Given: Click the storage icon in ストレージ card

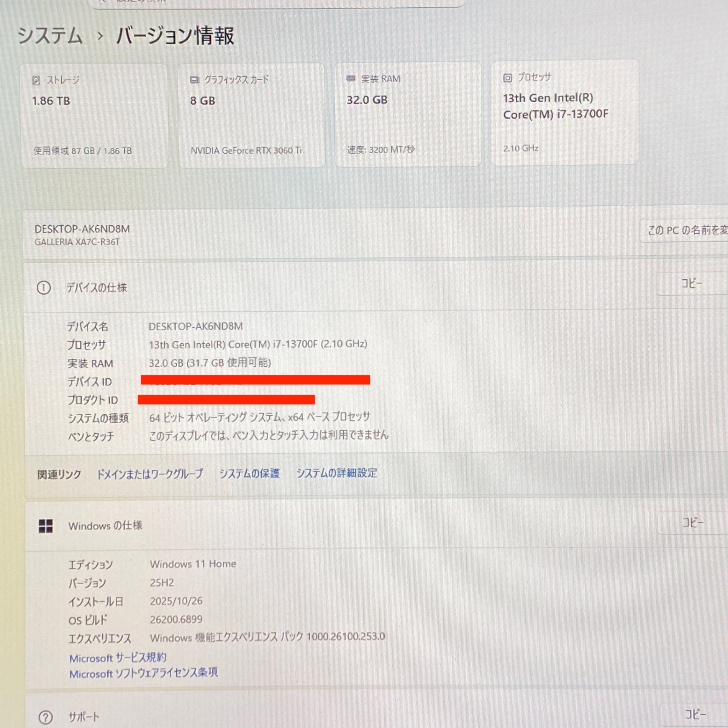Looking at the screenshot, I should pos(36,80).
